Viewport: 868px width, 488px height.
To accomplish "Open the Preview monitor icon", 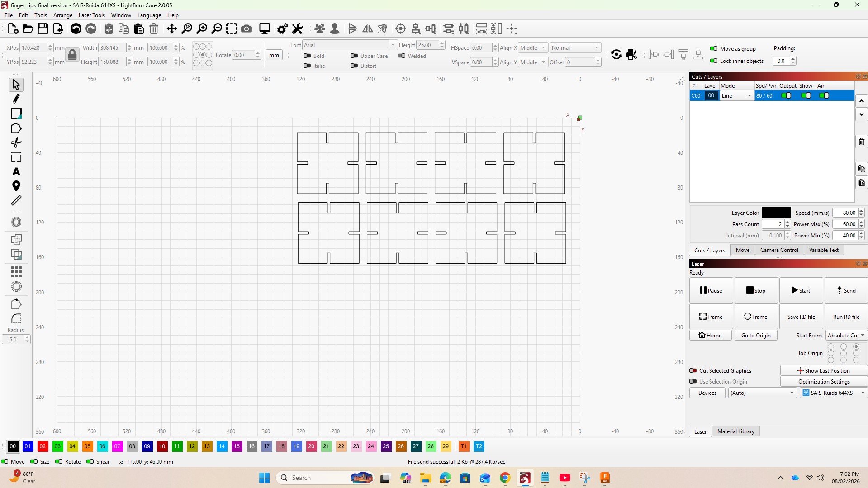I will pyautogui.click(x=265, y=29).
